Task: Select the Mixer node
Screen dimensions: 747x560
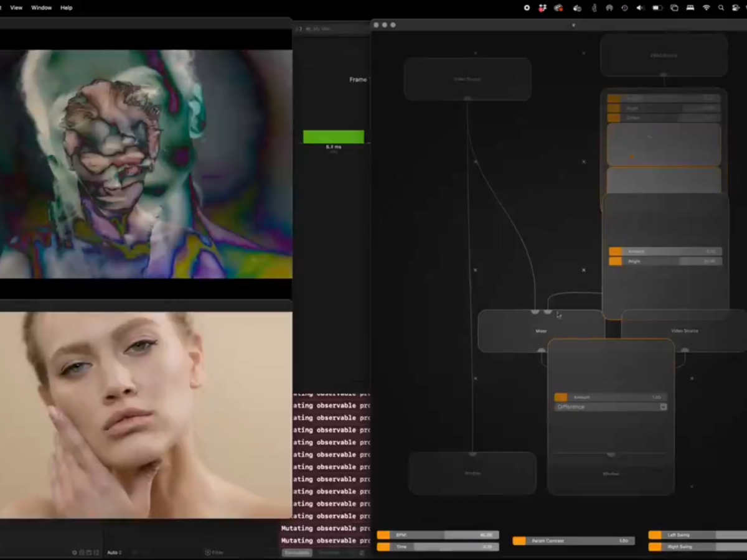Action: click(541, 331)
